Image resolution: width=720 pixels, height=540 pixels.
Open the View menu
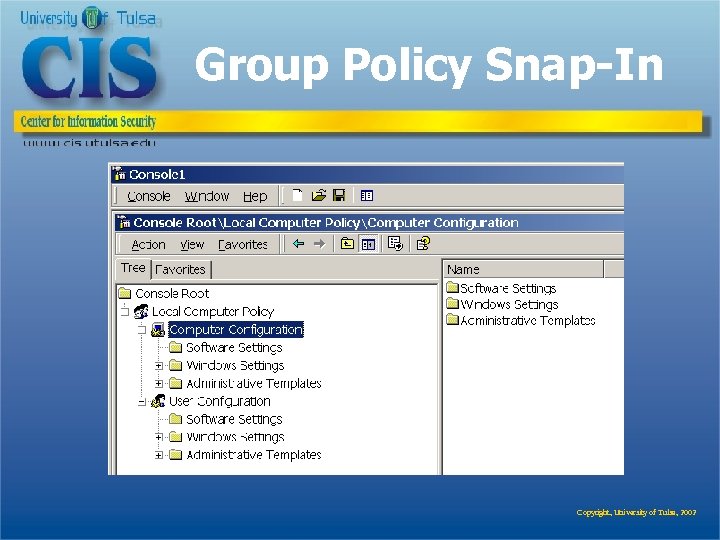[192, 245]
